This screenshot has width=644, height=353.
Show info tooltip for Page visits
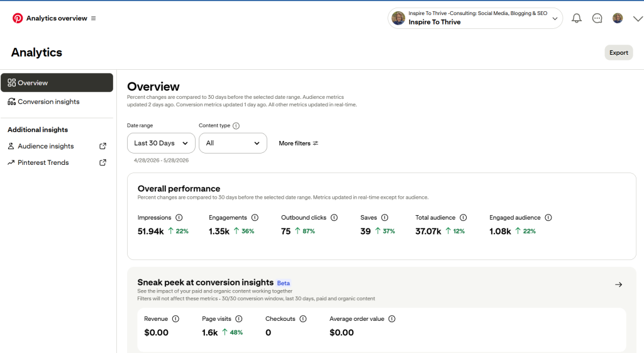239,319
